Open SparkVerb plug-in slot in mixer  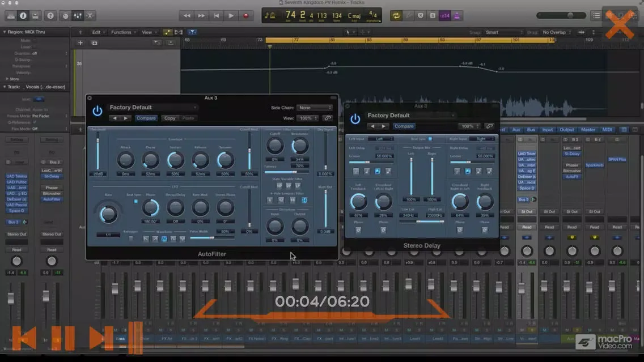594,165
